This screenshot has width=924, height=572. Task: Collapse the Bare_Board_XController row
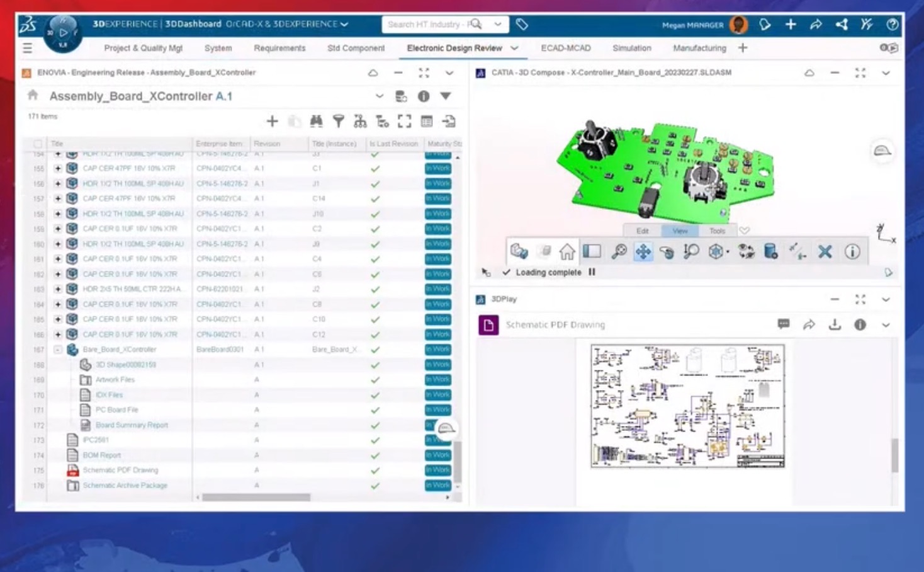pos(57,350)
